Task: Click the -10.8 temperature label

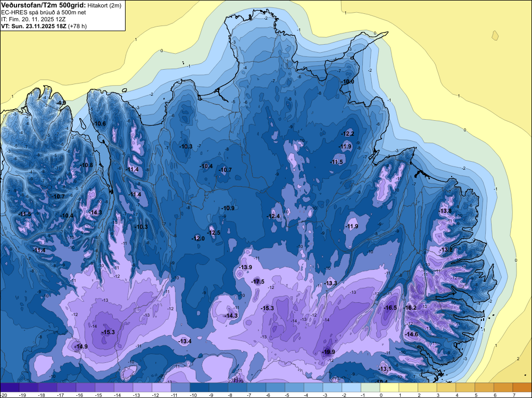Action: click(86, 165)
